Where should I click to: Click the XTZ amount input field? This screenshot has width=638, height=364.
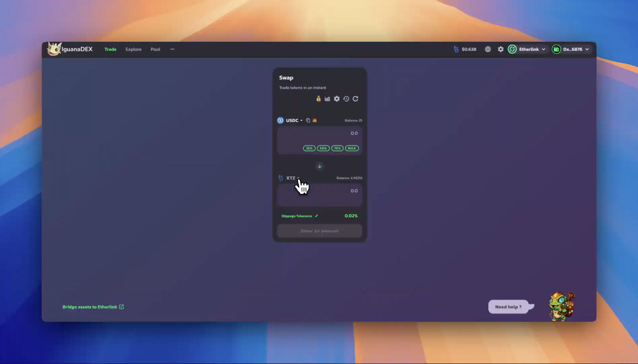coord(319,195)
